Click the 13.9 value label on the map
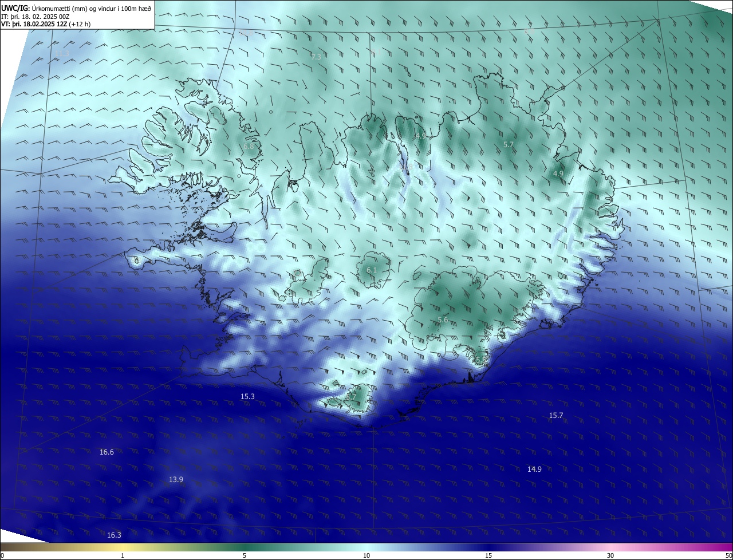The image size is (733, 560). [x=176, y=479]
